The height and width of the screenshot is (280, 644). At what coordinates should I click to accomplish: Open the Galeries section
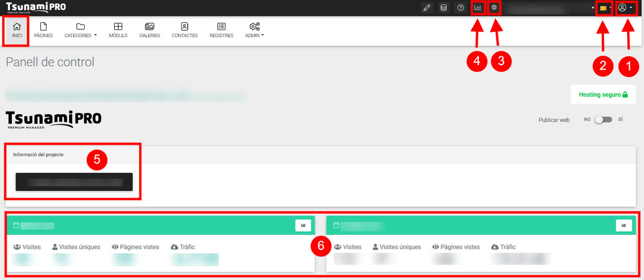pos(149,30)
